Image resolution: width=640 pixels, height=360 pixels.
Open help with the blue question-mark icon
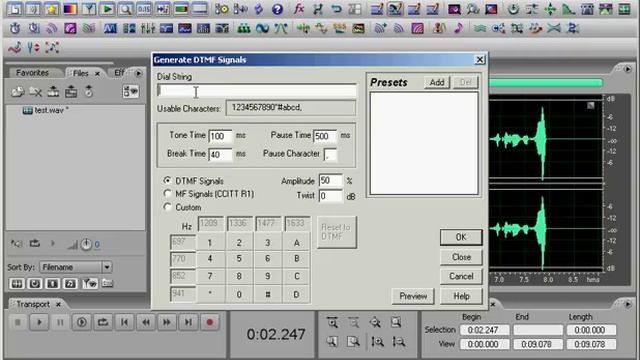(x=278, y=9)
